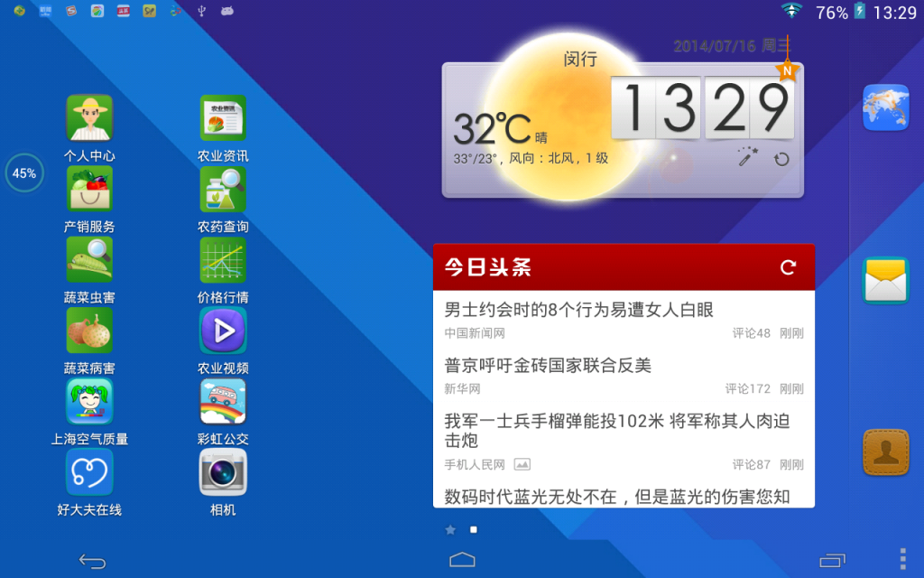Read headline about 普京呼吁金砖国家联合反美

(x=547, y=366)
